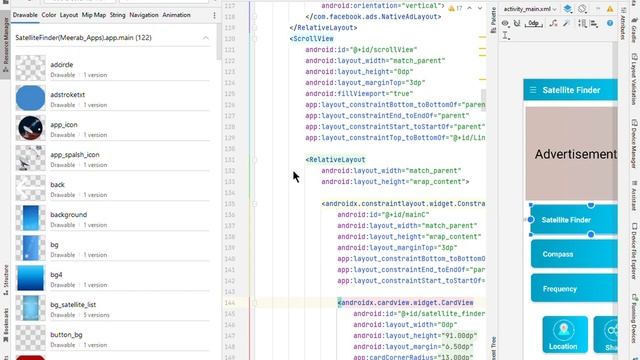640x360 pixels.
Task: Open the Palette side panel
Action: 493,20
